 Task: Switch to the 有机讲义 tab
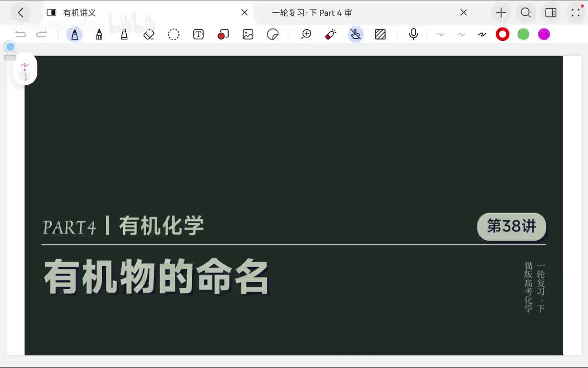[x=80, y=13]
